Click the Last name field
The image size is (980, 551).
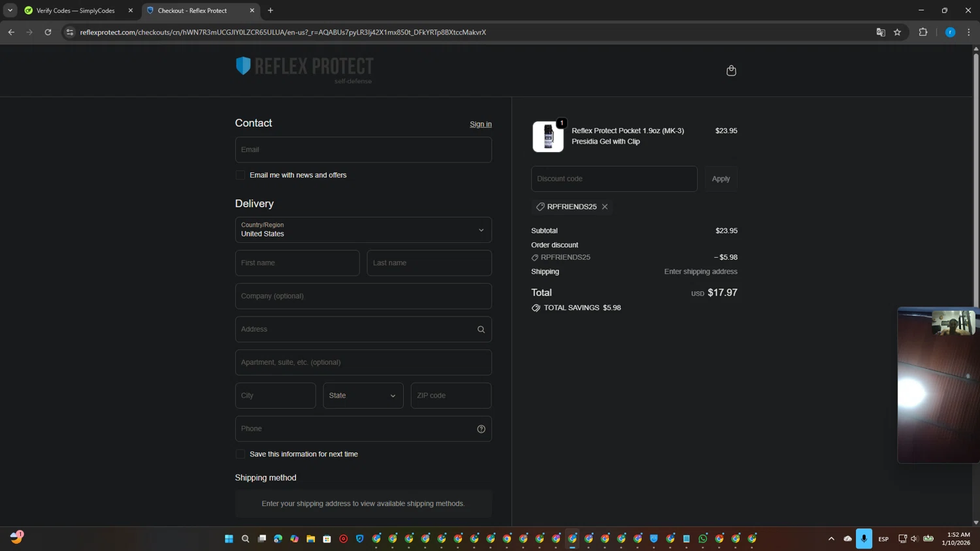tap(429, 263)
